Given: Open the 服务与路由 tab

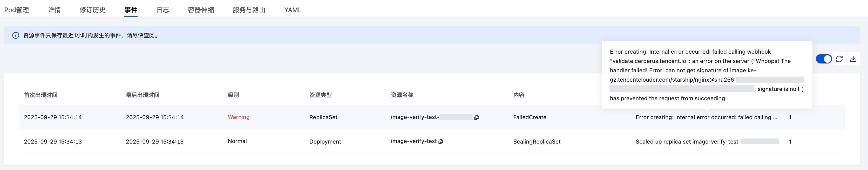Looking at the screenshot, I should click(249, 10).
